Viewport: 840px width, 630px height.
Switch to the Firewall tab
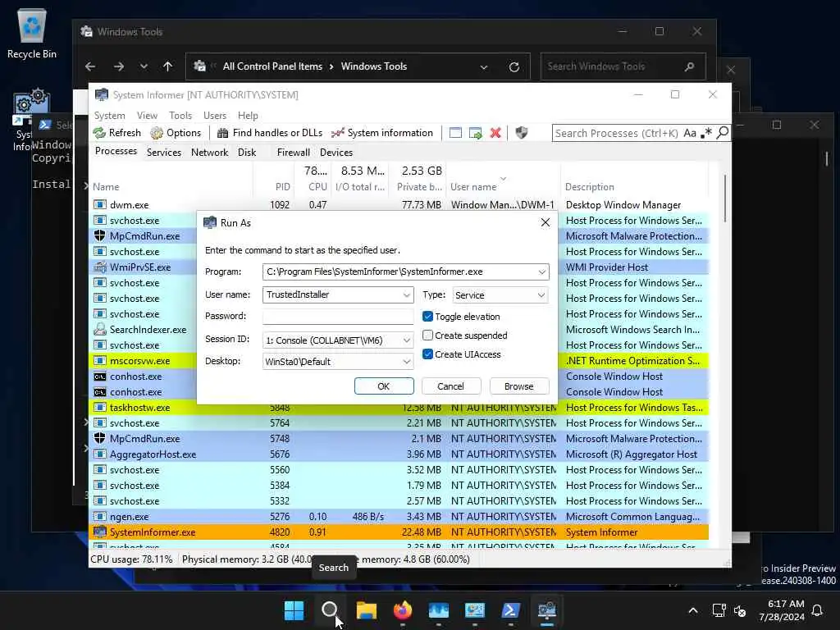click(x=293, y=153)
